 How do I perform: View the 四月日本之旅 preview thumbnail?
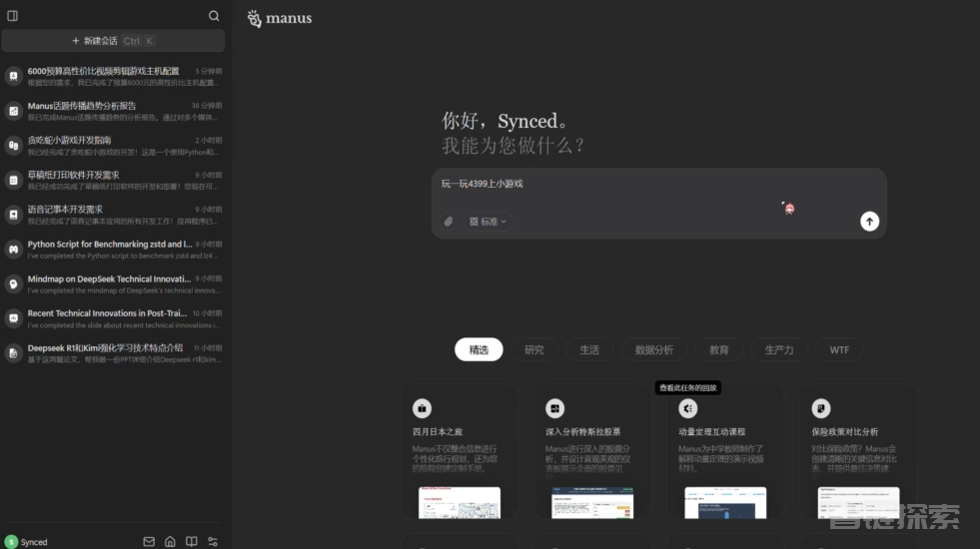tap(460, 503)
